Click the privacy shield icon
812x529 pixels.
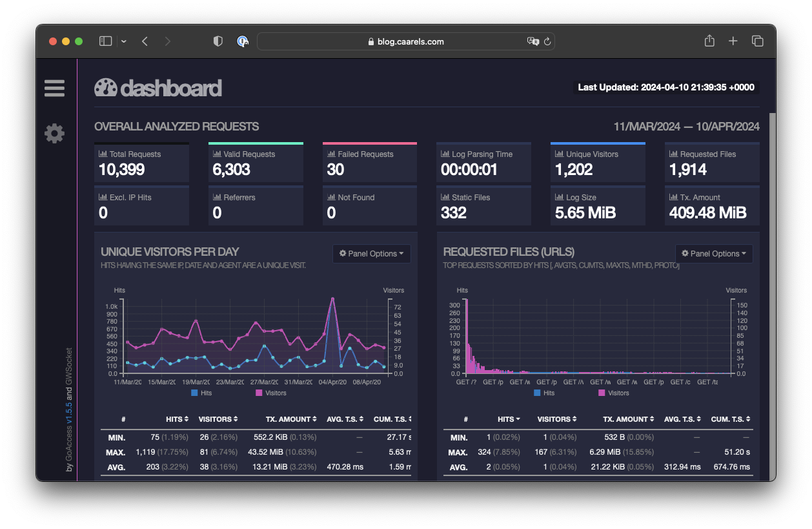click(218, 41)
